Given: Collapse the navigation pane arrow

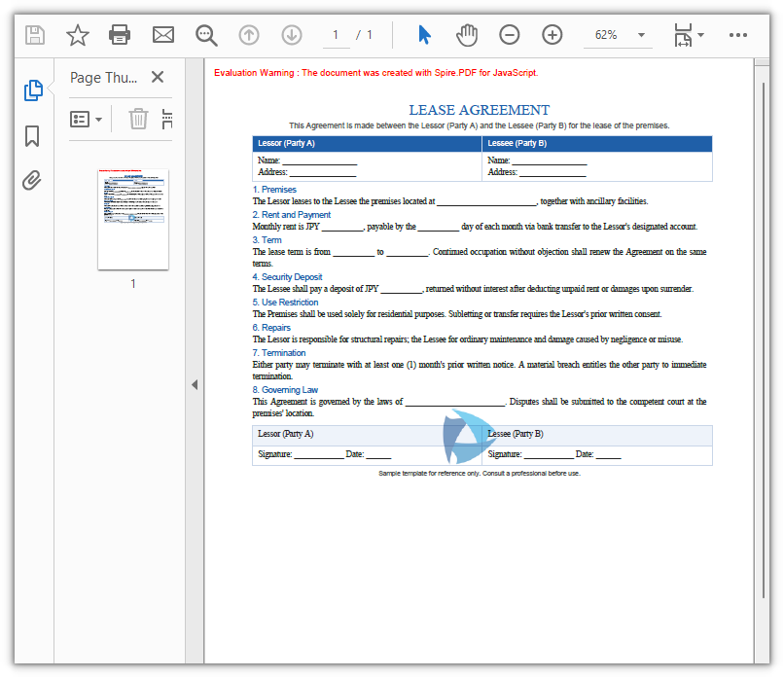Looking at the screenshot, I should point(195,384).
